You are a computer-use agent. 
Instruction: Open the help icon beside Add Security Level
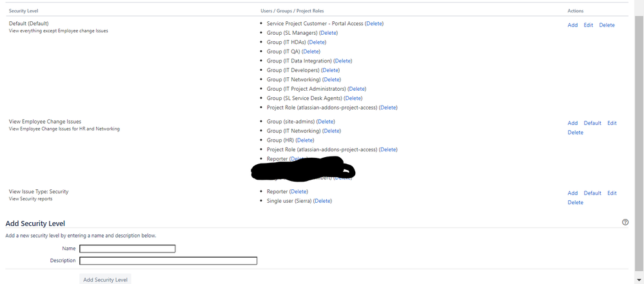coord(625,222)
